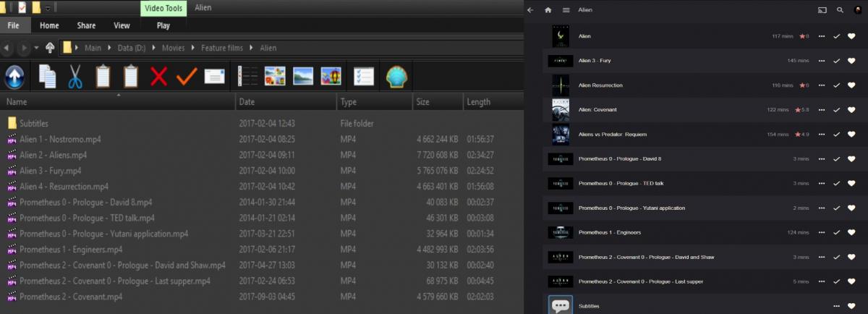
Task: Switch to the details list view icon
Action: point(247,76)
